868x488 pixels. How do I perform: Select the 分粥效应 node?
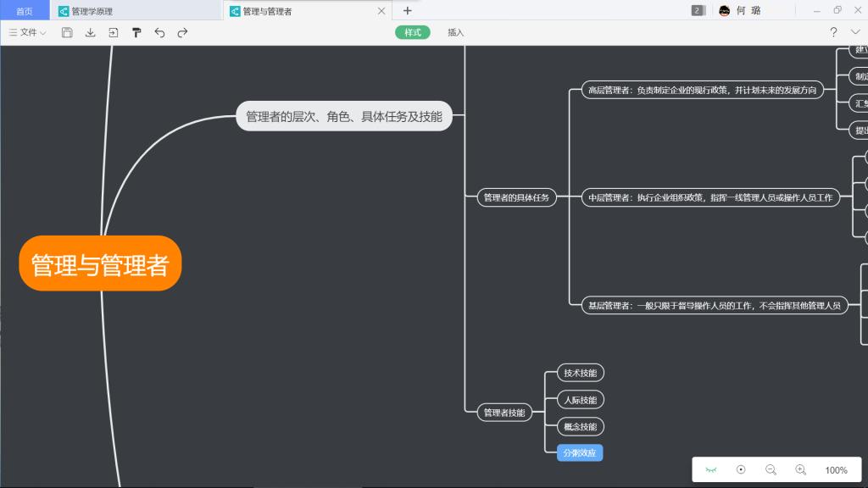click(580, 453)
